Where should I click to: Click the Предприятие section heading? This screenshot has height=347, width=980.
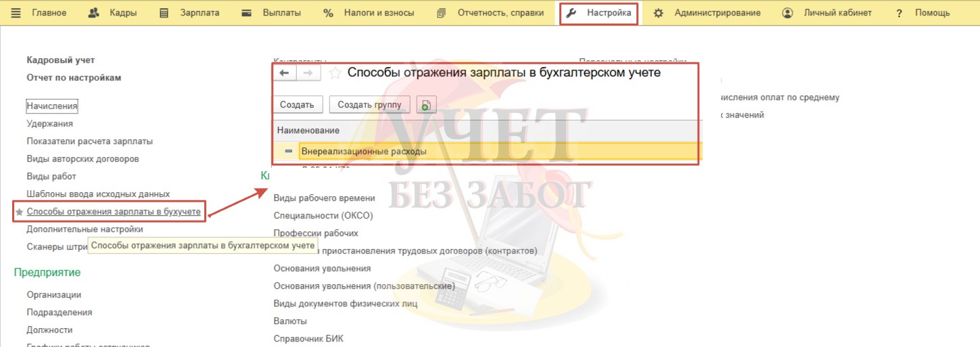(x=47, y=272)
